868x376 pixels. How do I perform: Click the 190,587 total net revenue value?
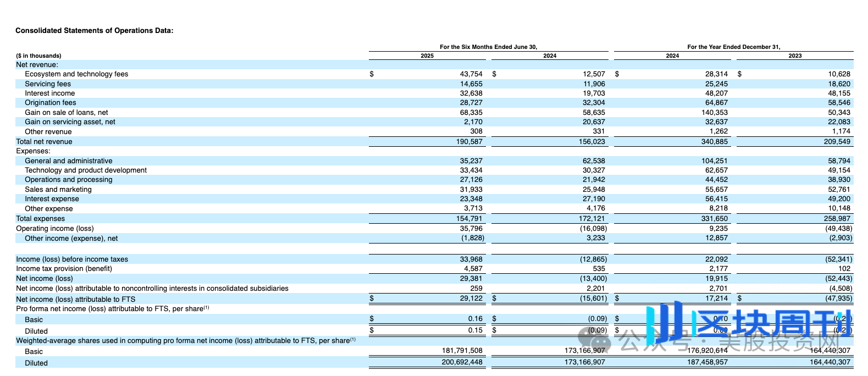(x=469, y=142)
